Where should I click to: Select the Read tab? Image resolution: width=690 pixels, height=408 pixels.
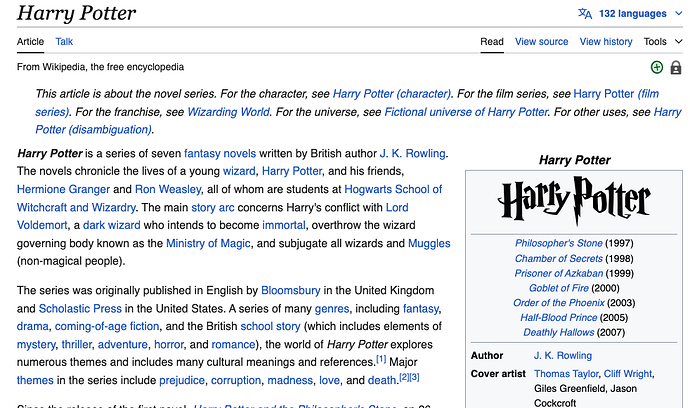pyautogui.click(x=492, y=41)
